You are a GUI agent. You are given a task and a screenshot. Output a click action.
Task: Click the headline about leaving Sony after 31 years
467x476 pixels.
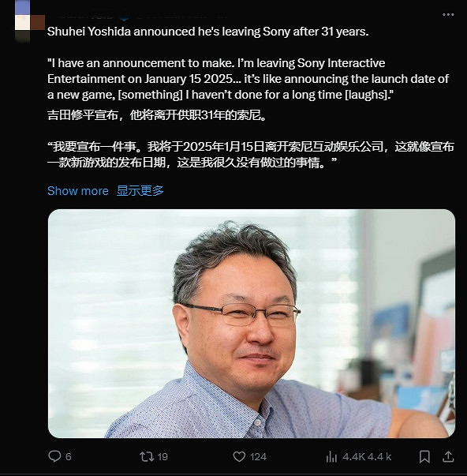pos(207,32)
